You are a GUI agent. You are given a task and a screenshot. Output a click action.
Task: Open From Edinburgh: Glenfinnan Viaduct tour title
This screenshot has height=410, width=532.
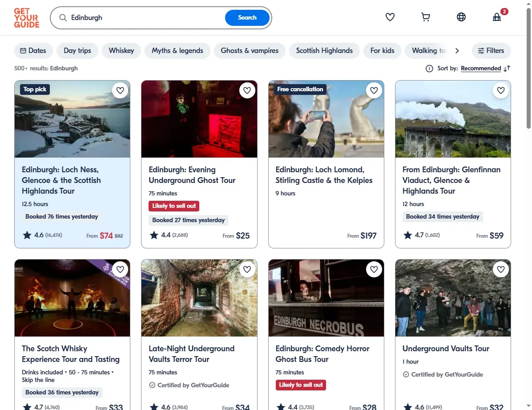click(451, 180)
